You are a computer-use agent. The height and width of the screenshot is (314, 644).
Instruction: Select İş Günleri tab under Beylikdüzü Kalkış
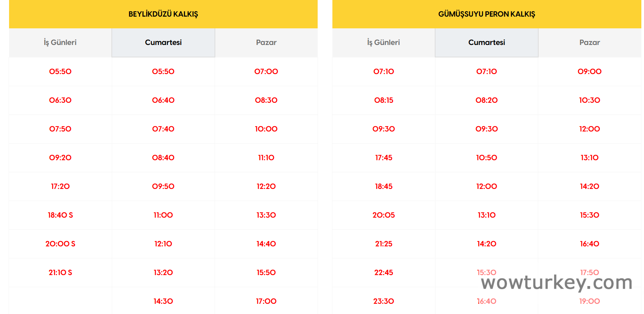point(60,43)
